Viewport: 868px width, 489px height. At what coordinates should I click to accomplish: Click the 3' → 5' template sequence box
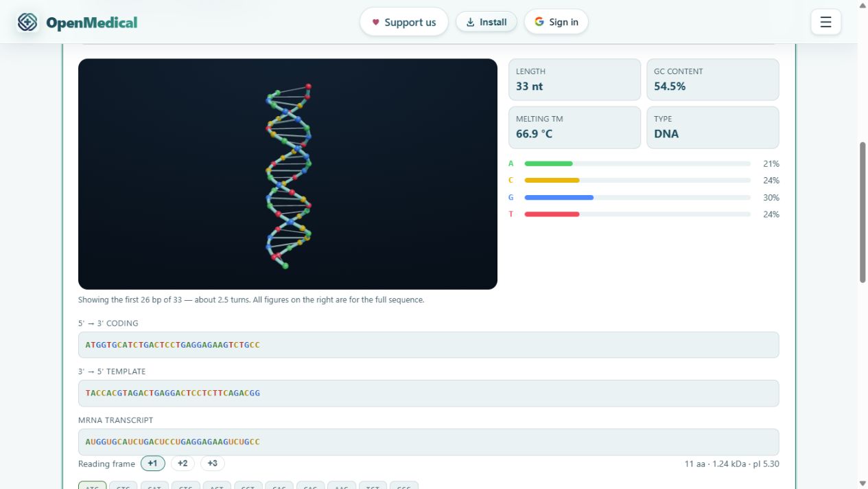pos(429,393)
